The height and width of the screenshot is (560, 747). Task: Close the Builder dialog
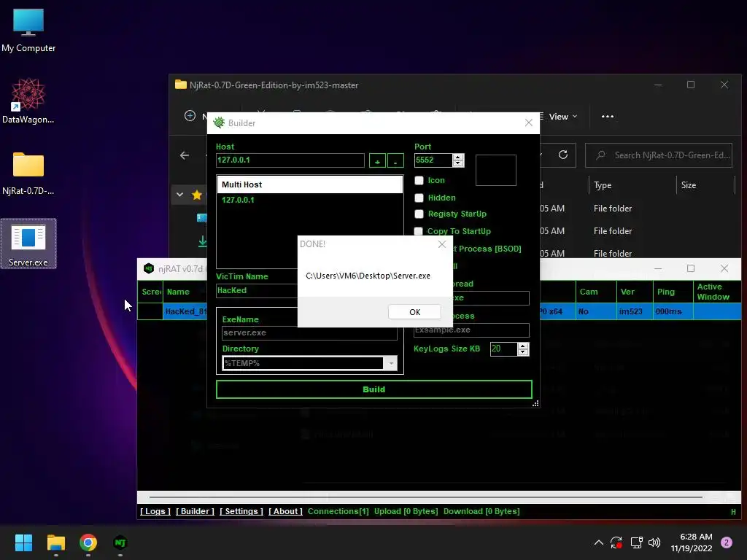click(x=529, y=122)
